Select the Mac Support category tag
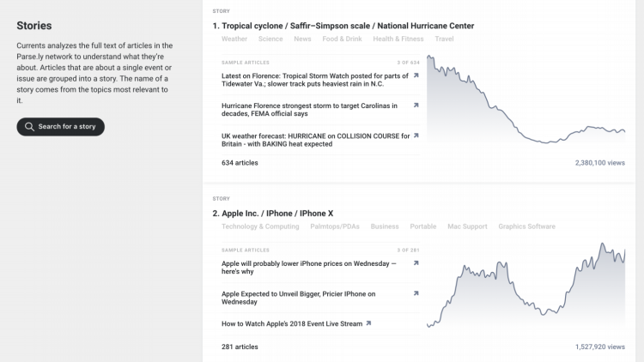 [x=467, y=226]
